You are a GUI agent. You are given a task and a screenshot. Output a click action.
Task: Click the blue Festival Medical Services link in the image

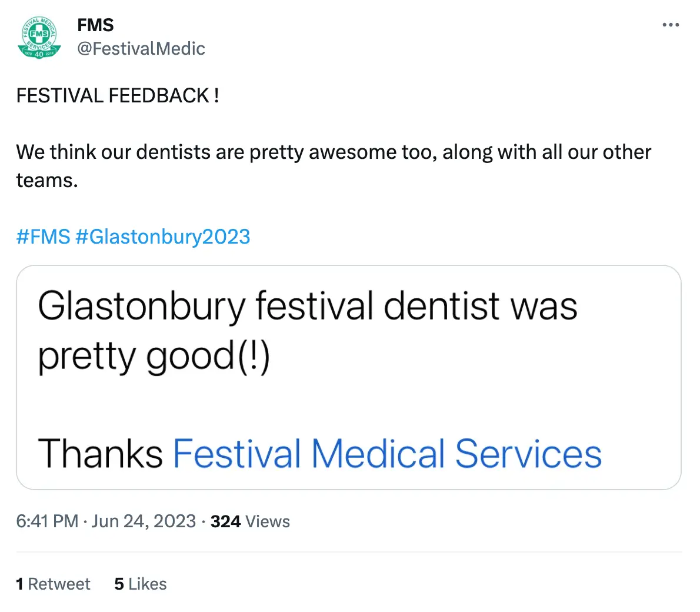(386, 453)
